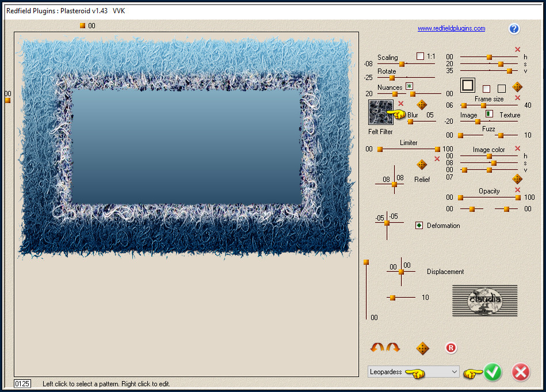Click the red R reset button
546x392 pixels.
tap(451, 348)
